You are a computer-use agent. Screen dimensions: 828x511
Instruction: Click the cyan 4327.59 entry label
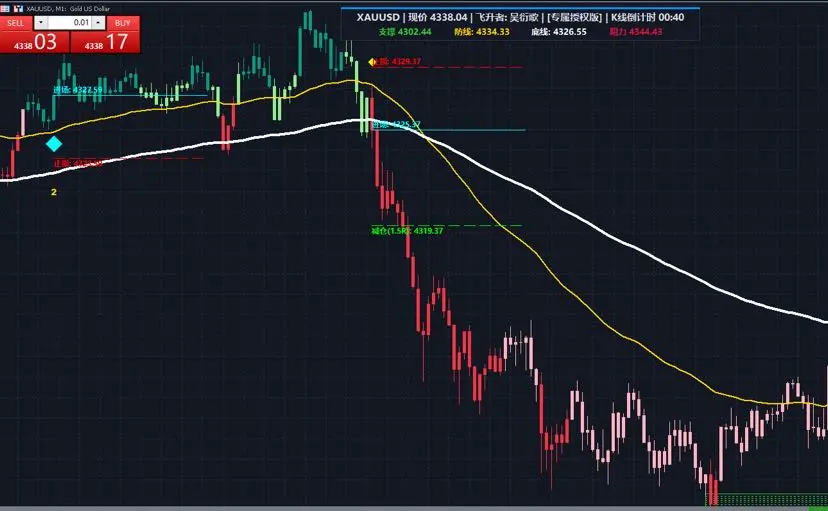pyautogui.click(x=78, y=90)
